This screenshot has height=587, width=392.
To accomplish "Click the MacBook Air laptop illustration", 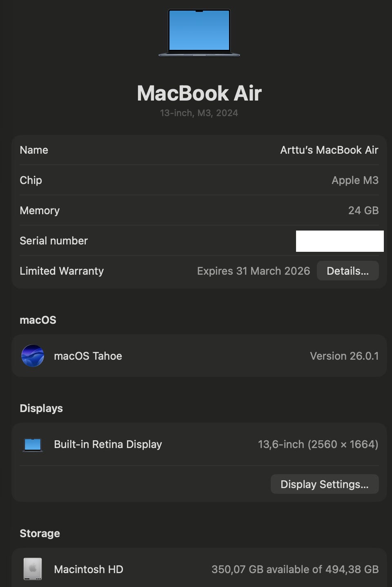I will coord(199,33).
